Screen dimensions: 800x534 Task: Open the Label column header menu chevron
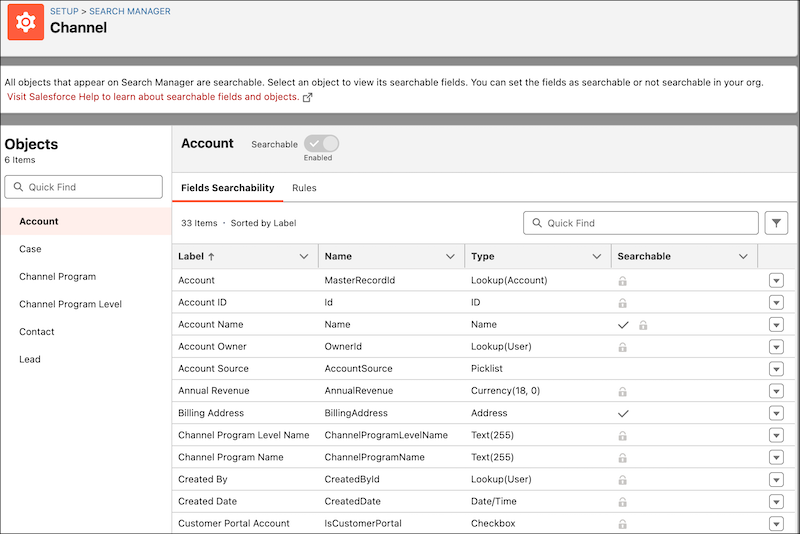click(304, 257)
